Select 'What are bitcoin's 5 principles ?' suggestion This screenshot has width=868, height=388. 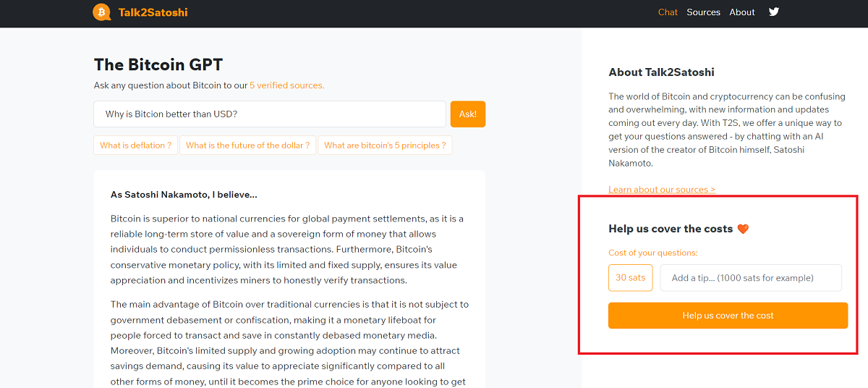[x=385, y=145]
